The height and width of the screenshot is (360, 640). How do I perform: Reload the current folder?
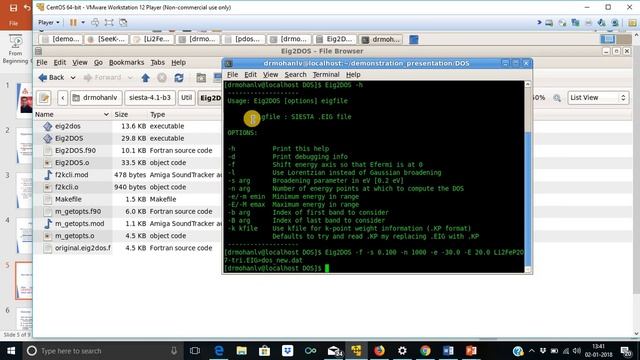click(179, 78)
